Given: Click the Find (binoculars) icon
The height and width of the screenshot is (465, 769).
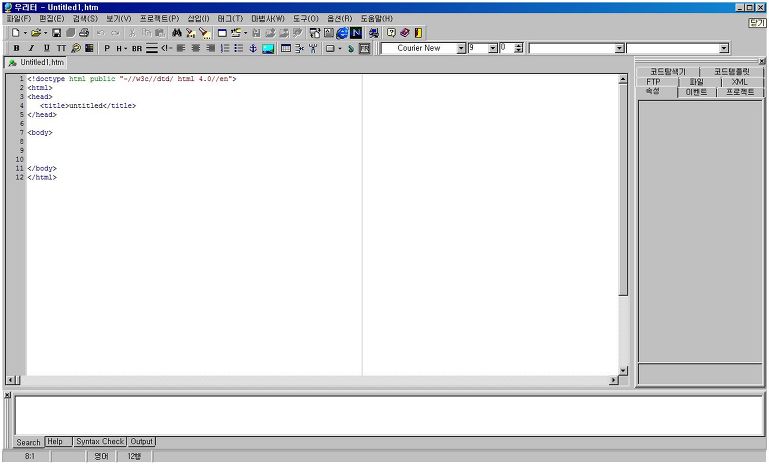Looking at the screenshot, I should [x=177, y=33].
